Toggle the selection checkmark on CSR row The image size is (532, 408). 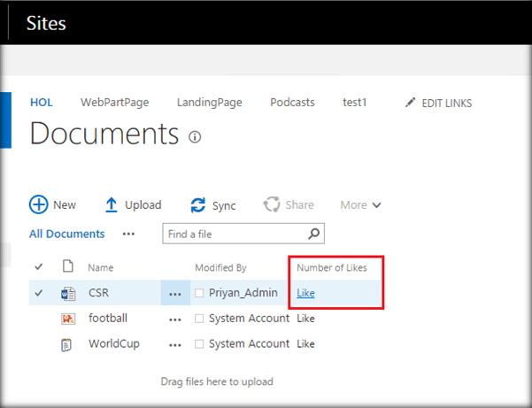tap(38, 293)
